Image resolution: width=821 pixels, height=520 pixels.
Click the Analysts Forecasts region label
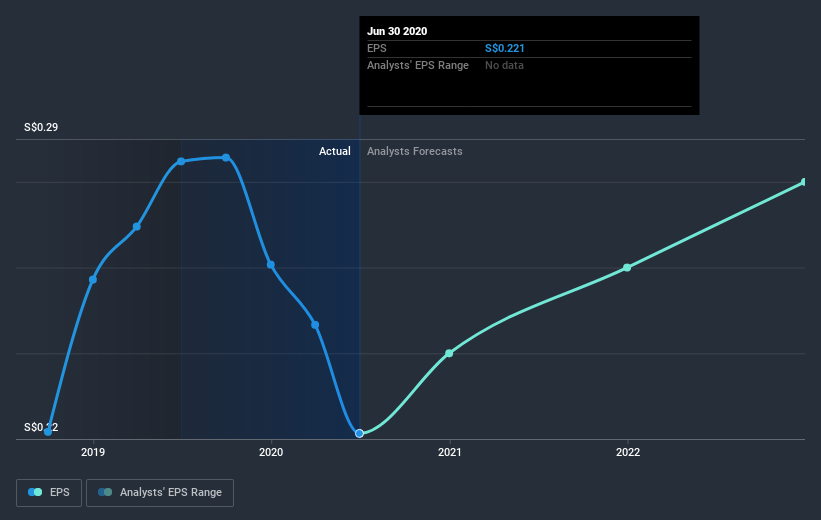click(x=415, y=151)
